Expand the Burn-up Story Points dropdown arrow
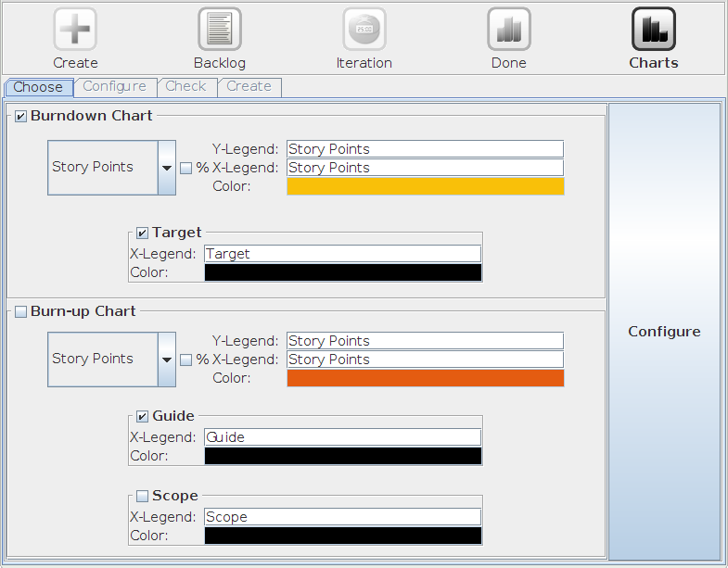The width and height of the screenshot is (728, 568). pos(167,360)
